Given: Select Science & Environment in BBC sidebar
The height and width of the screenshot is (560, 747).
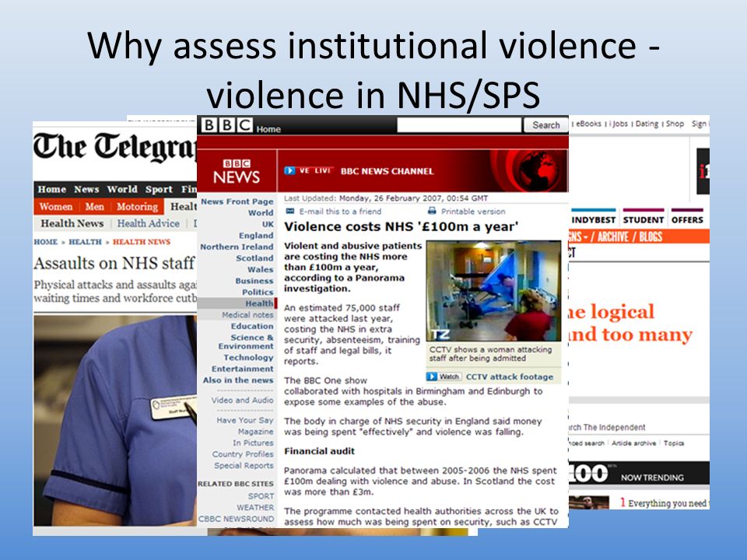Looking at the screenshot, I should point(246,341).
